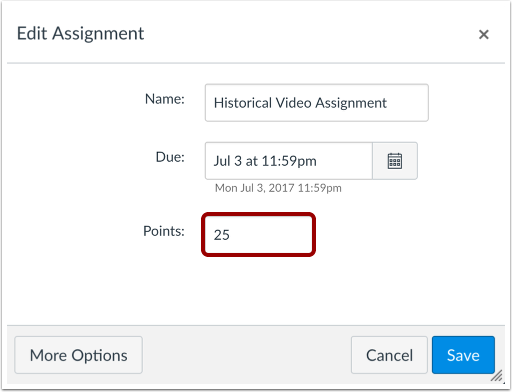
Task: Click the 'Mon Jul 3, 2017 11:59pm' text
Action: tap(278, 188)
